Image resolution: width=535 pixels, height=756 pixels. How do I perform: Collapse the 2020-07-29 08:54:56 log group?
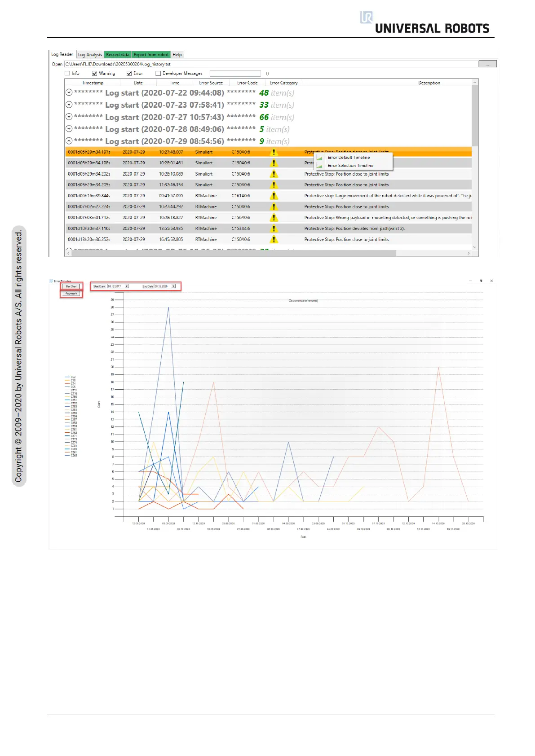click(69, 141)
